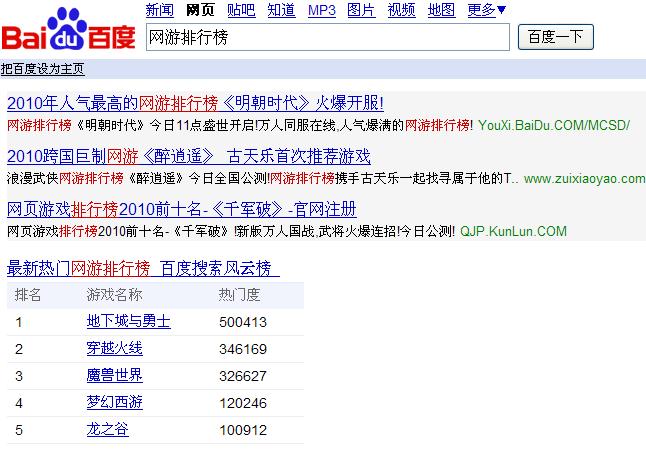The width and height of the screenshot is (646, 449).
Task: Open the YouXi.BaiDu.COM/MCSD/ URL
Action: 554,125
